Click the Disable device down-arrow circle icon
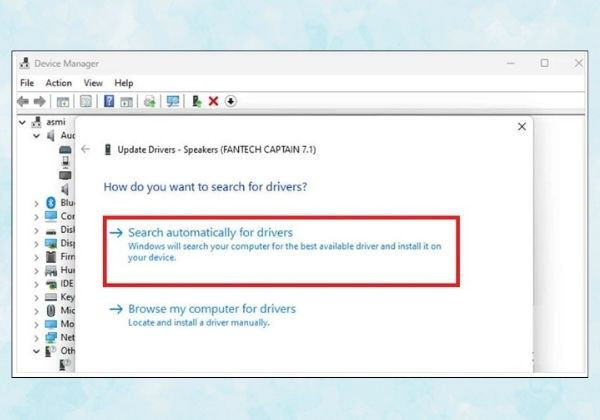Screen dimensions: 600x420 click(230, 101)
